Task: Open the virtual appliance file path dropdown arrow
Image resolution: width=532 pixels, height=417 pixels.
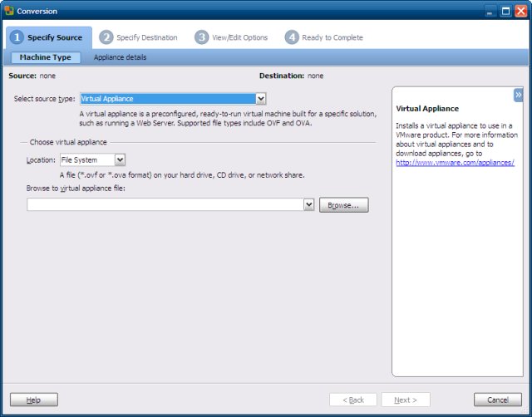Action: click(308, 204)
